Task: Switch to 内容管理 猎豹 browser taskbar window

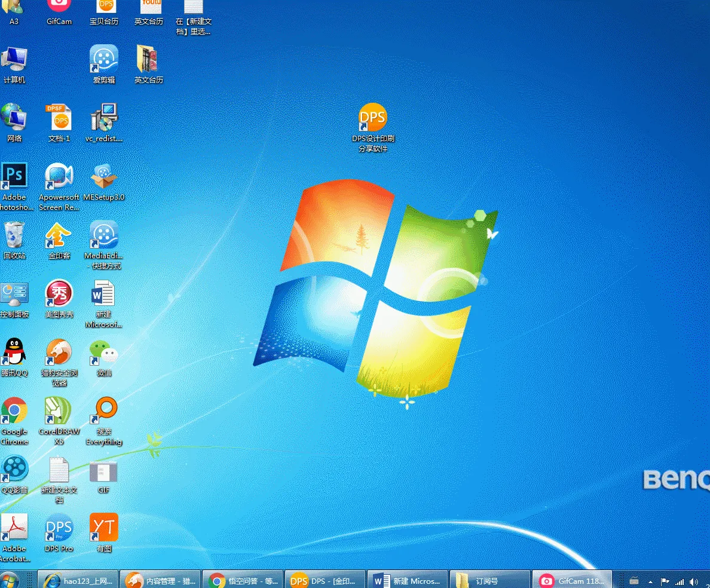Action: click(x=160, y=580)
